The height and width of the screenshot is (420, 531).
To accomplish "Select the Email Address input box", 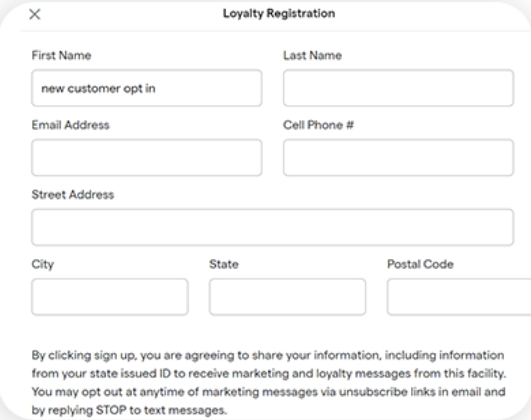I will point(147,158).
